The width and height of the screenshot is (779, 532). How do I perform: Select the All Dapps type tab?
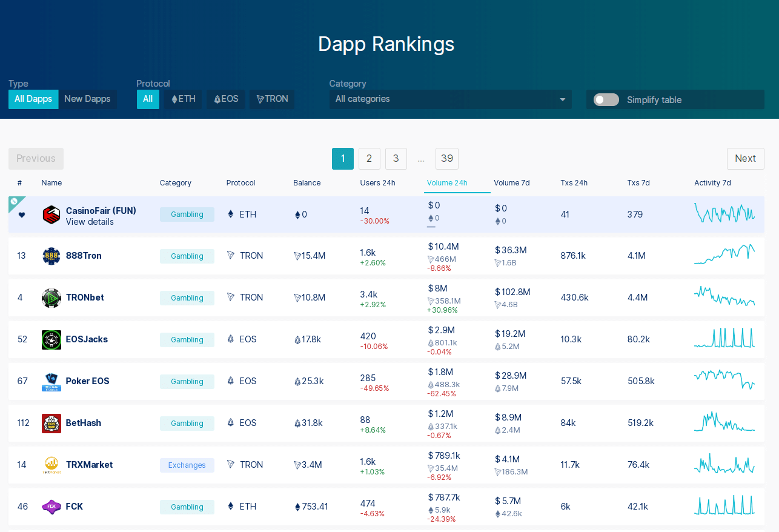pyautogui.click(x=33, y=99)
